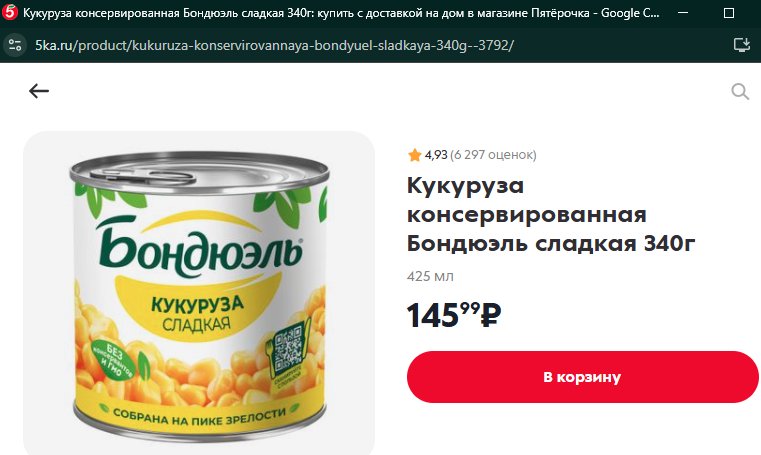Click the Pyaterochka favicon in title bar
The height and width of the screenshot is (455, 761).
point(10,13)
